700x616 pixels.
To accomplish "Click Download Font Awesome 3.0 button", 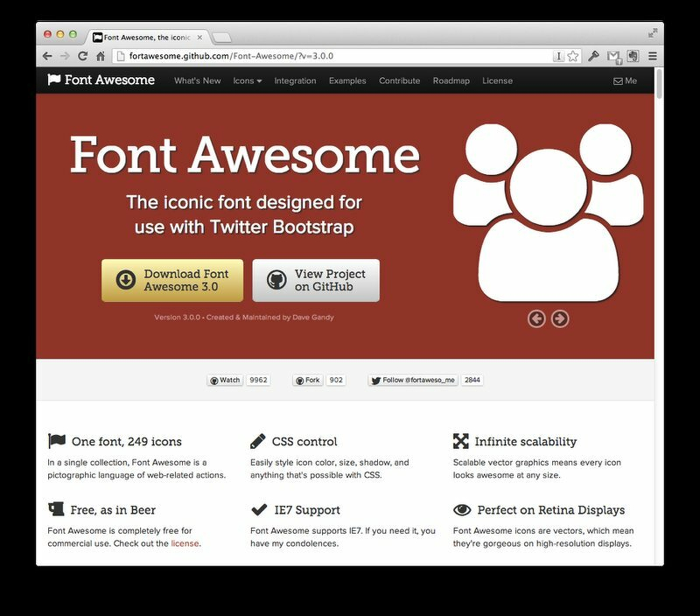I will point(171,280).
